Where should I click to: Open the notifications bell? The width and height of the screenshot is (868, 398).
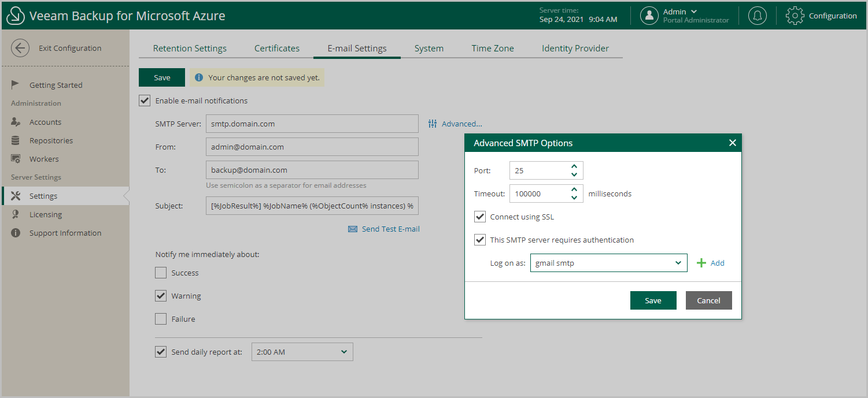tap(758, 16)
